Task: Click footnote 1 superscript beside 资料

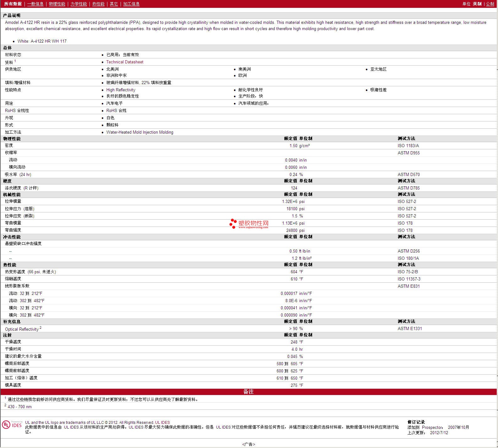Action: tap(15, 61)
